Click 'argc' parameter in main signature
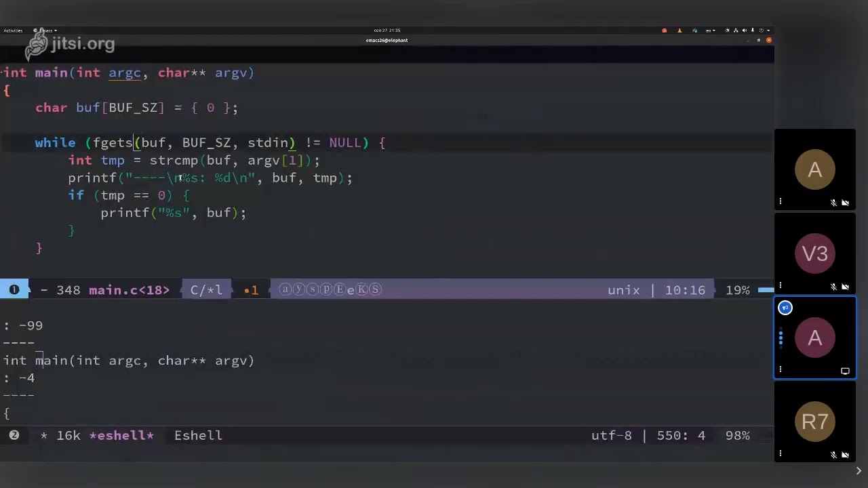Viewport: 868px width, 488px height. 125,73
